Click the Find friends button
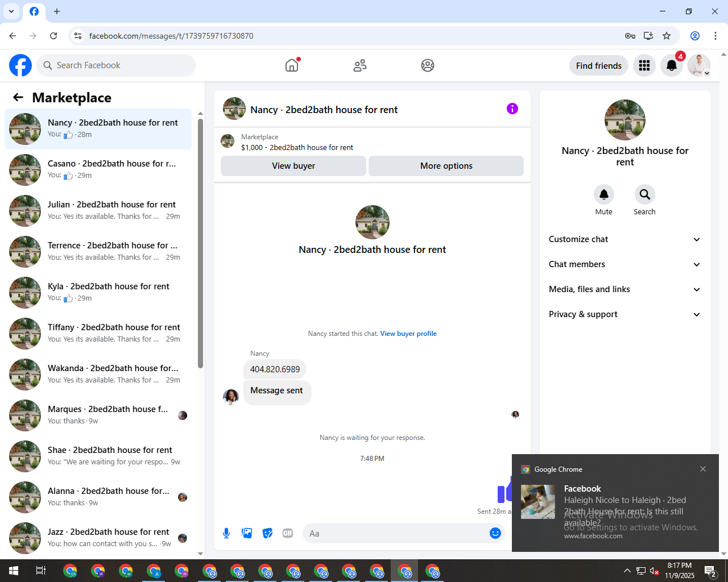The height and width of the screenshot is (582, 728). pos(599,65)
